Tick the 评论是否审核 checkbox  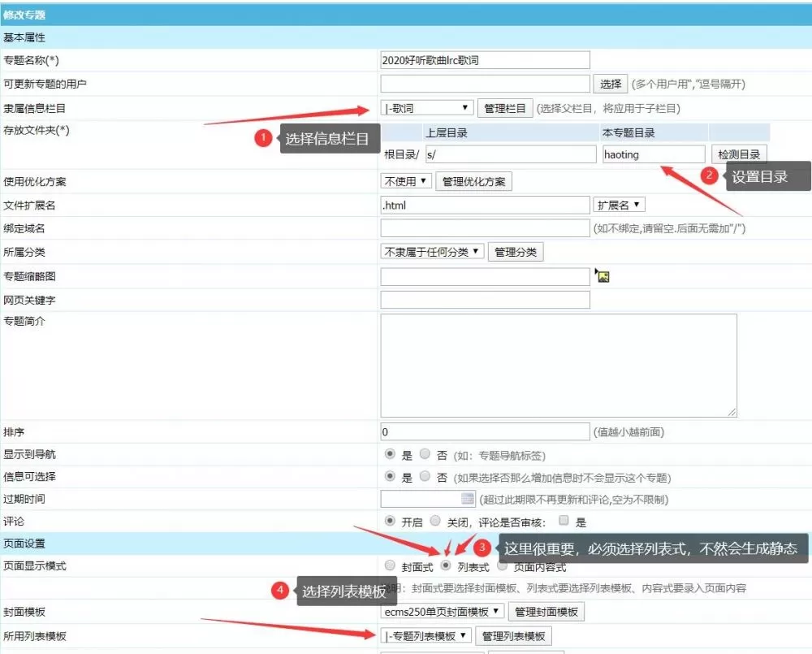(564, 520)
